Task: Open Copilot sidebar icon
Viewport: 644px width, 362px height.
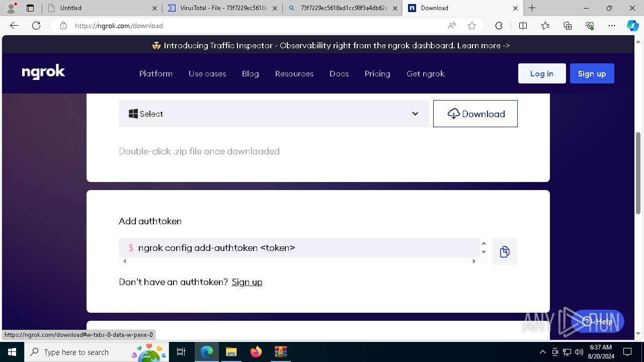Action: 632,26
